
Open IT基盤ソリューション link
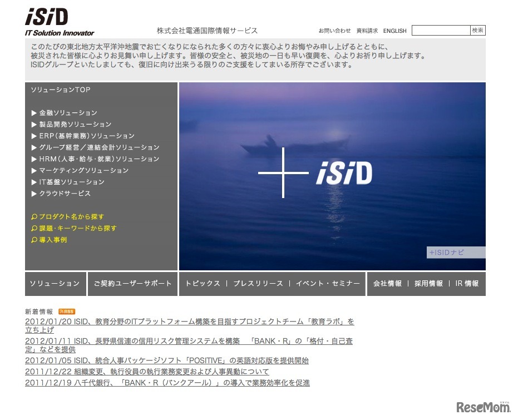click(x=72, y=182)
